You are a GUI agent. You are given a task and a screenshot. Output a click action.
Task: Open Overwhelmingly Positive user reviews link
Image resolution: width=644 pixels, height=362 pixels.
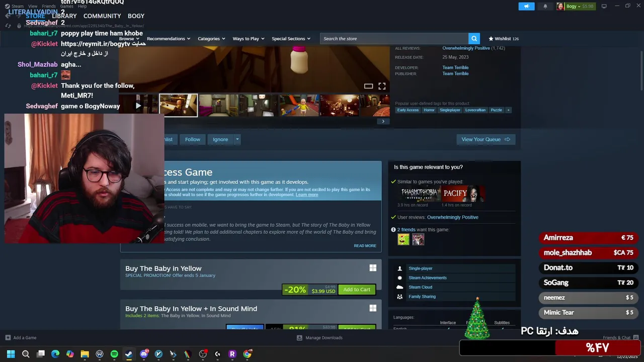click(x=453, y=217)
